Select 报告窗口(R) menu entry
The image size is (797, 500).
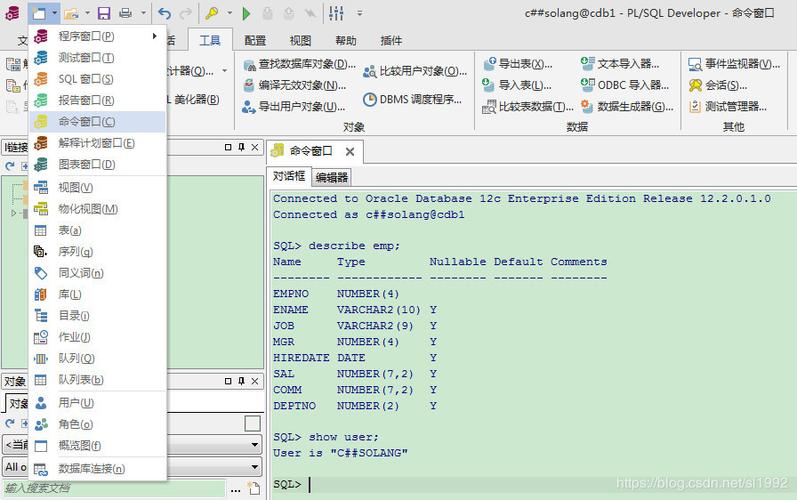coord(98,100)
